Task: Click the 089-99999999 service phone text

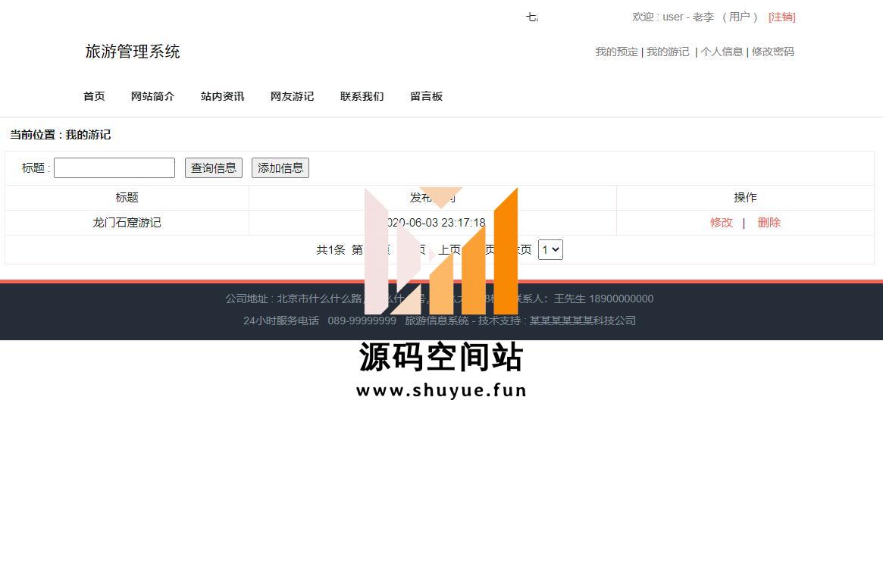Action: click(362, 321)
